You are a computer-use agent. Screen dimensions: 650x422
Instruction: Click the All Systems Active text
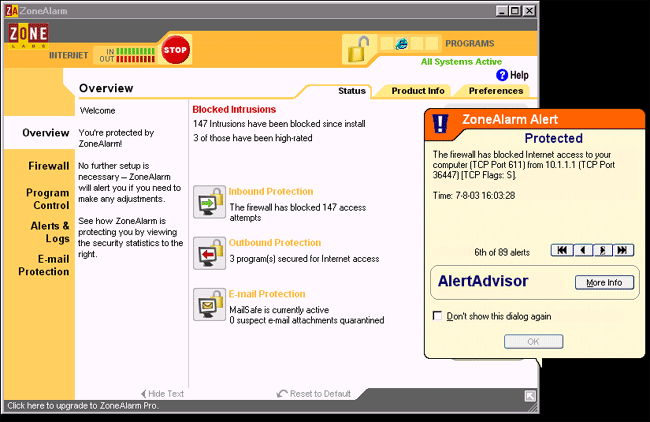(461, 62)
